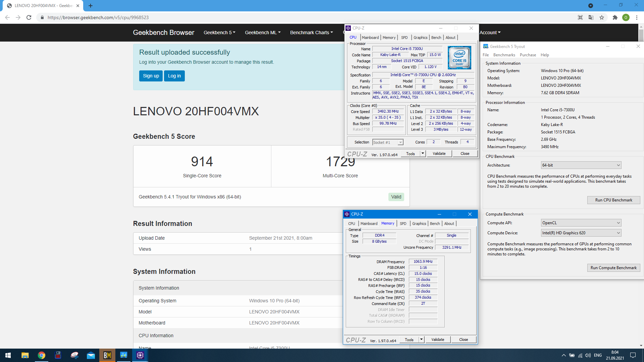Expand the Geekbench ML nav menu
Screen dimensions: 644x362
263,33
